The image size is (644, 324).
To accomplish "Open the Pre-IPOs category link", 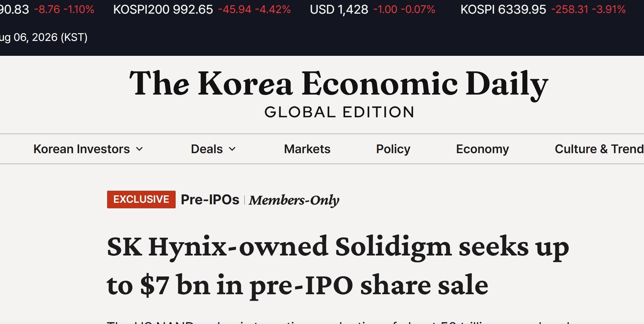I will pos(210,200).
